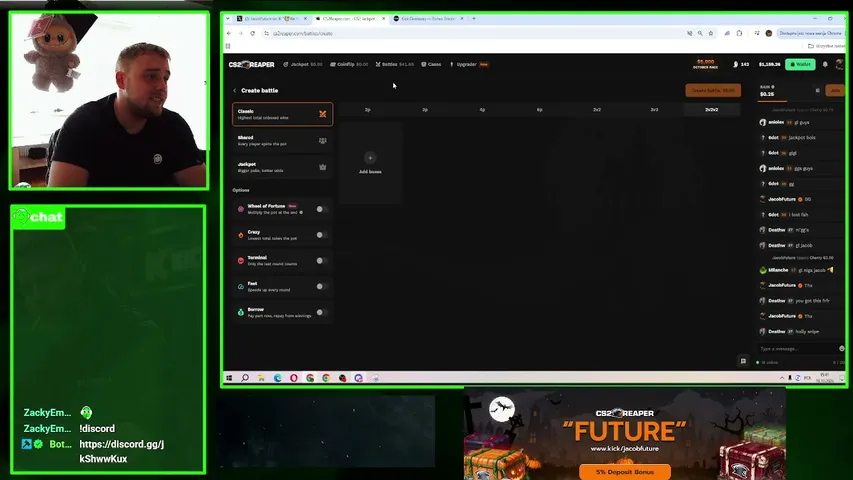This screenshot has width=853, height=480.
Task: Toggle chat panel with the chat bubble icon
Action: (x=743, y=361)
